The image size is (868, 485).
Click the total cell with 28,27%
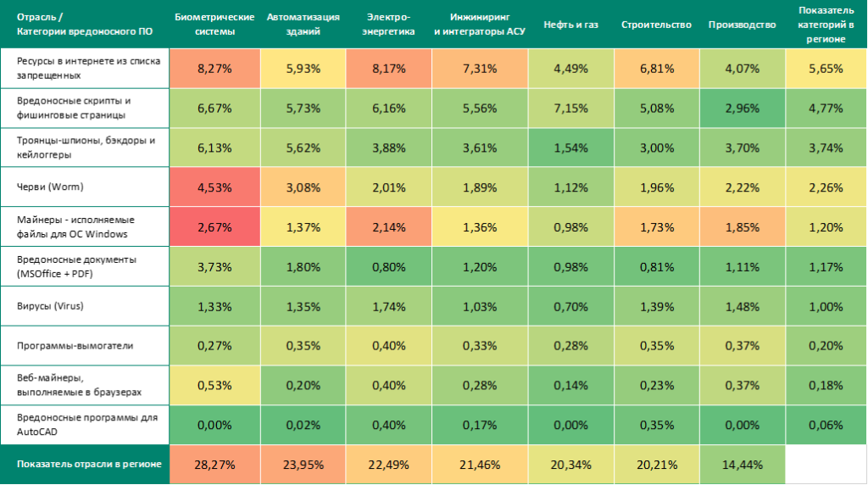click(214, 465)
